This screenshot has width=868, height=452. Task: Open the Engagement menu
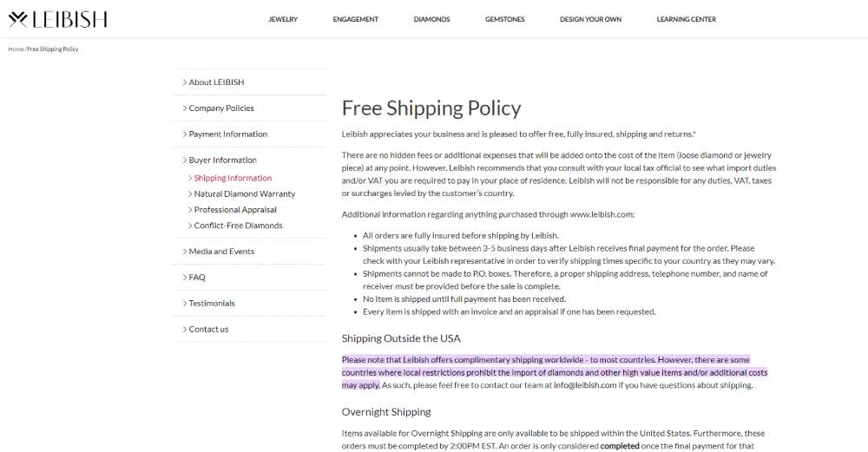(x=355, y=19)
